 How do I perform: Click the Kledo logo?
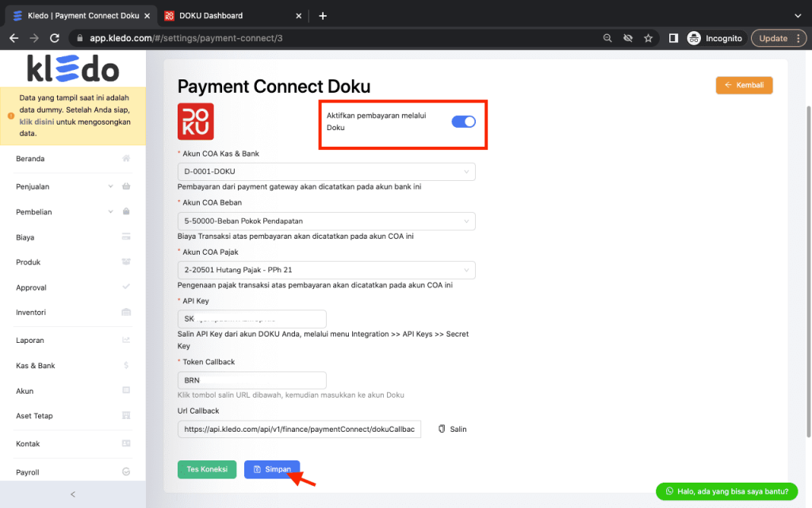tap(72, 68)
